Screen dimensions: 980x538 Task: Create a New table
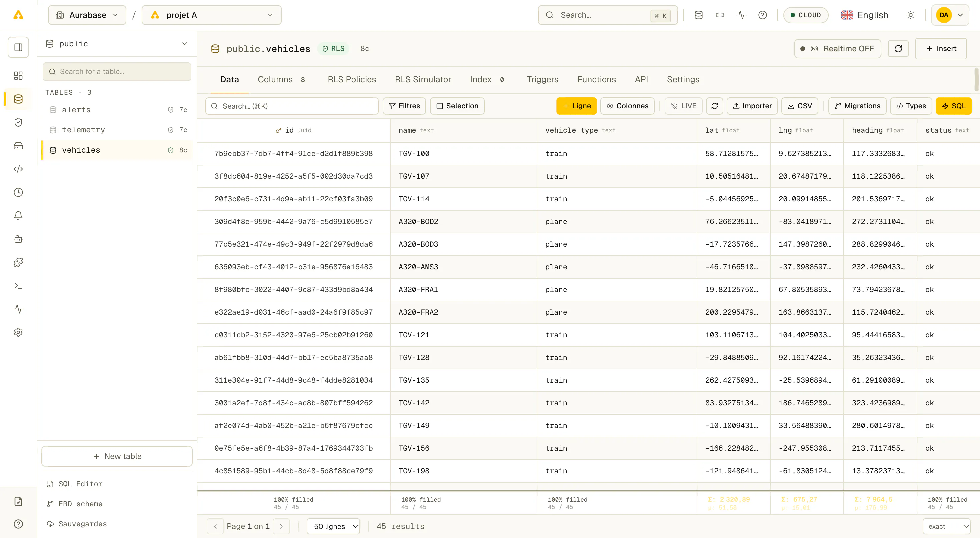117,456
